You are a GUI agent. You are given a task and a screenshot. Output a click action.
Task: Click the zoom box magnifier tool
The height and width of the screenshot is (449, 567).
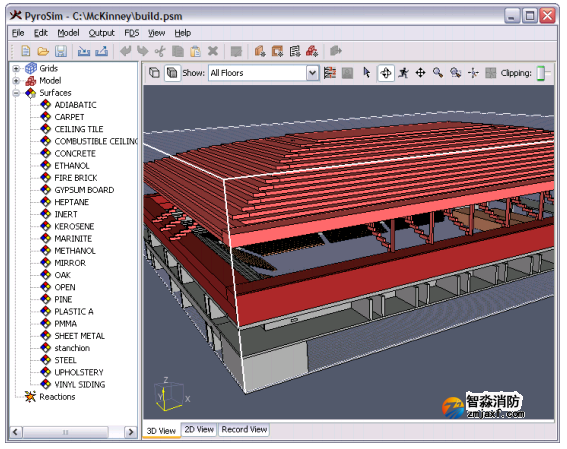(456, 73)
